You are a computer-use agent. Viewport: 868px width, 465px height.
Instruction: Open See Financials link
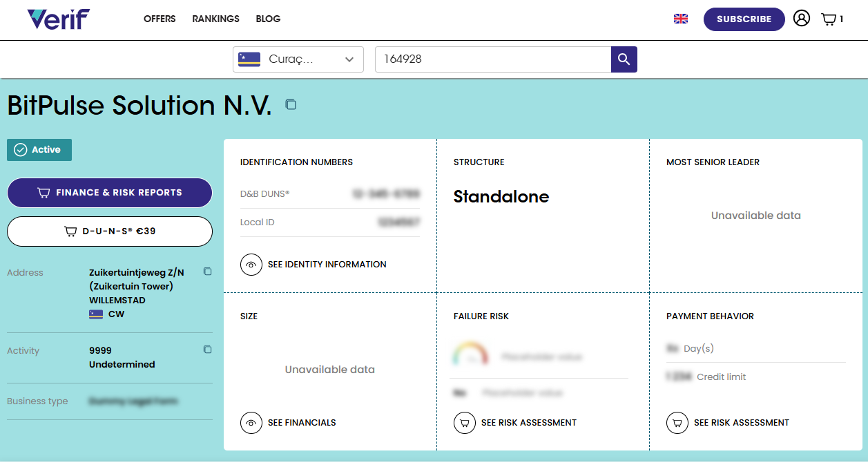302,423
